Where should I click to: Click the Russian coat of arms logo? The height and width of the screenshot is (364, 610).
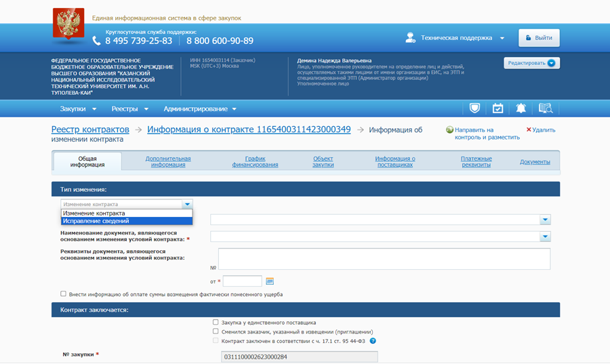(x=68, y=26)
